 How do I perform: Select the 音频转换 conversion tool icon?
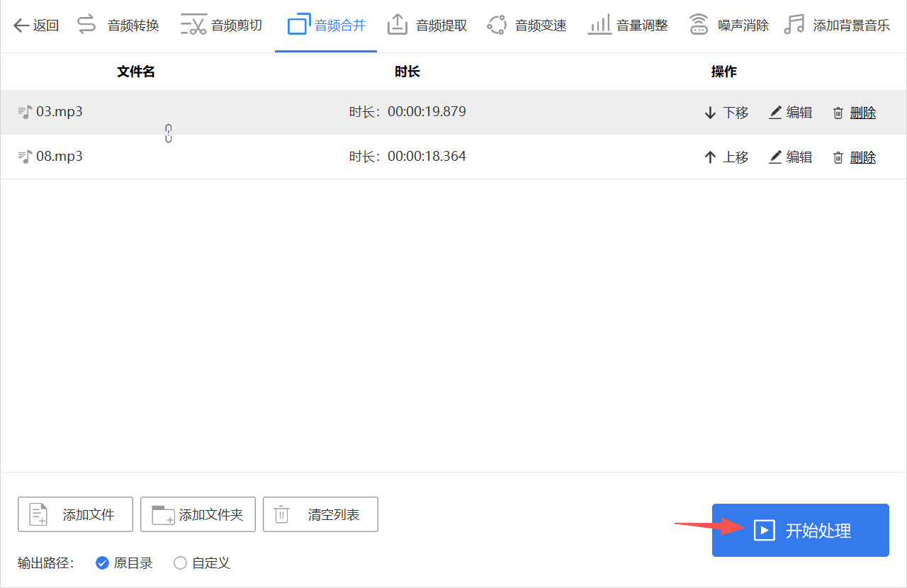point(86,23)
